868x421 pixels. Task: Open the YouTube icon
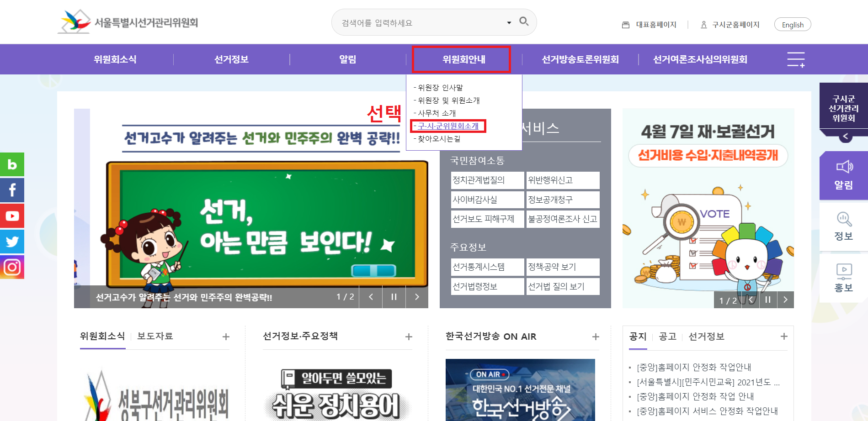[x=12, y=216]
